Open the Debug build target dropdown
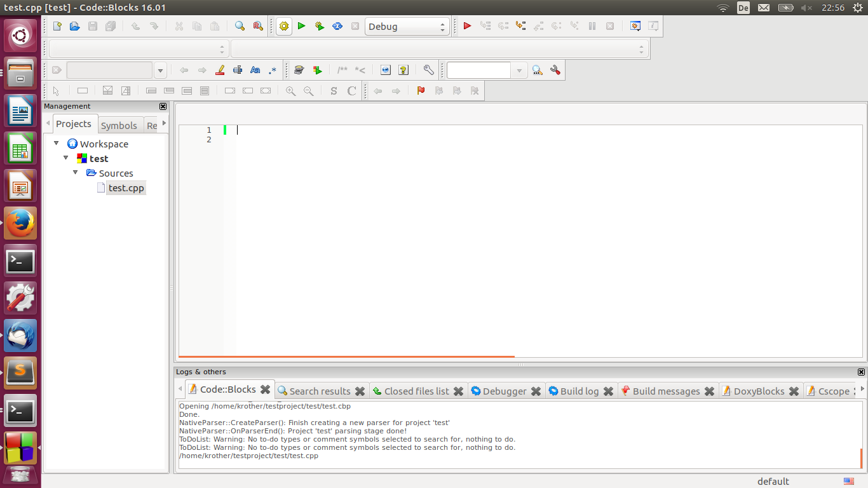Image resolution: width=868 pixels, height=488 pixels. (407, 27)
